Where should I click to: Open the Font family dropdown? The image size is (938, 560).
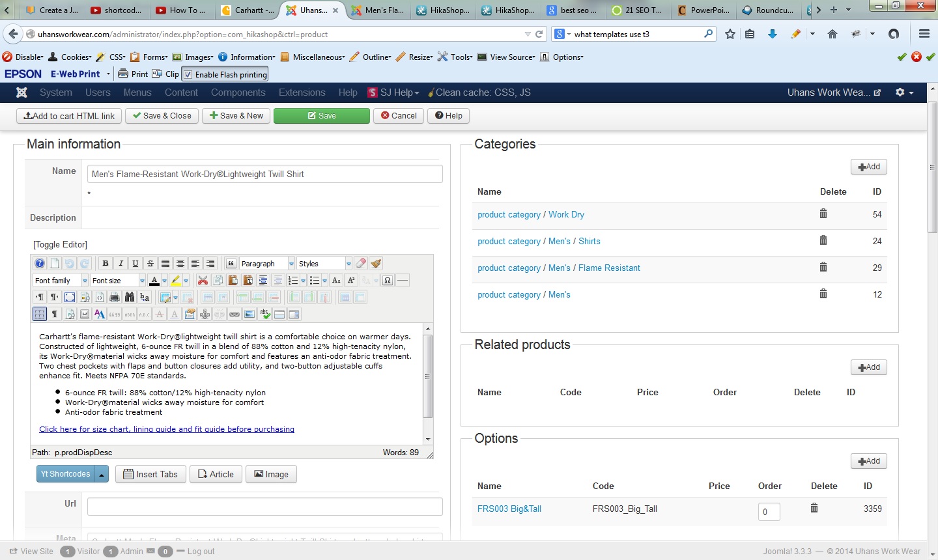(x=61, y=281)
